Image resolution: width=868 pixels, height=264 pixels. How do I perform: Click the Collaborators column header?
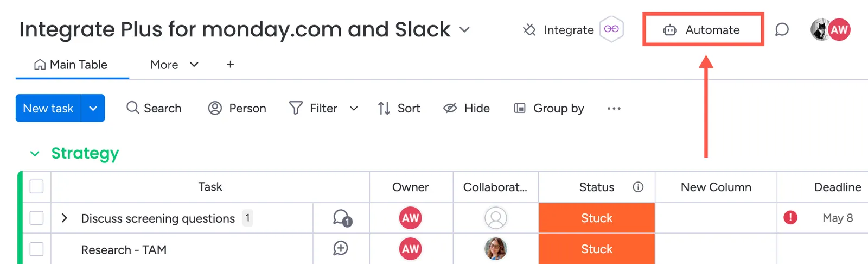495,187
